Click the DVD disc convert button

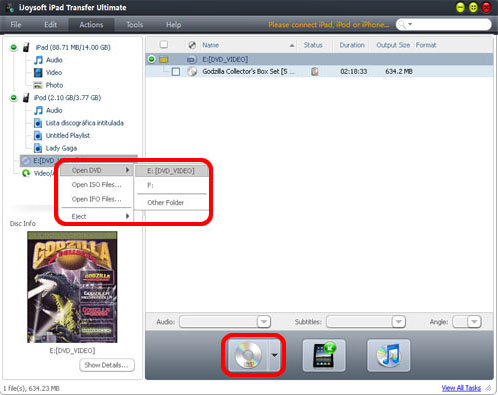248,355
